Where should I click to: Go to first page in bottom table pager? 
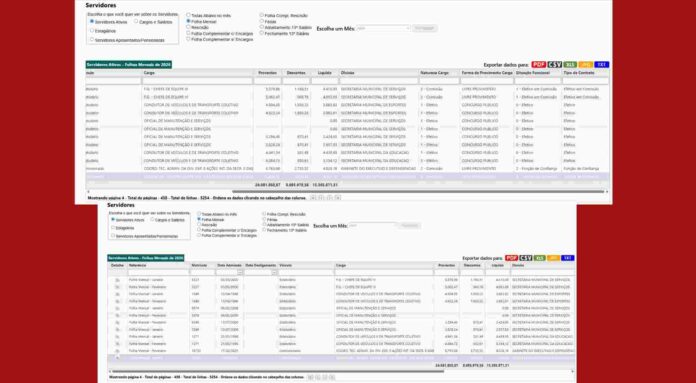point(310,377)
